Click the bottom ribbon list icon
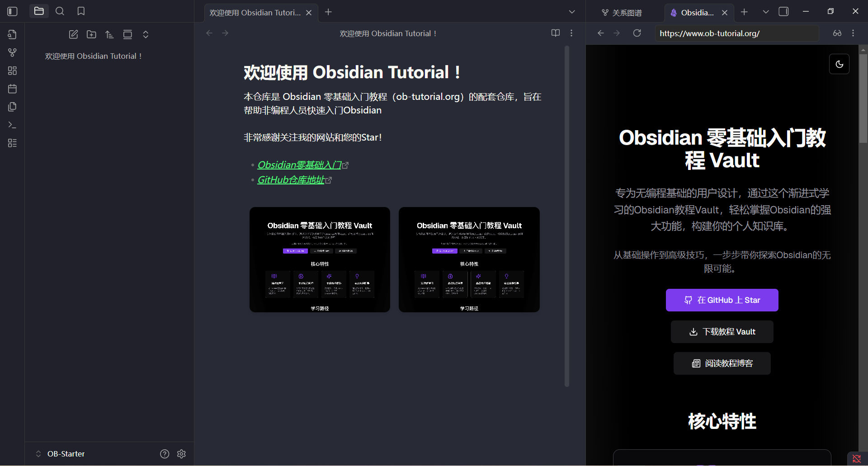Viewport: 868px width, 466px height. (x=12, y=143)
